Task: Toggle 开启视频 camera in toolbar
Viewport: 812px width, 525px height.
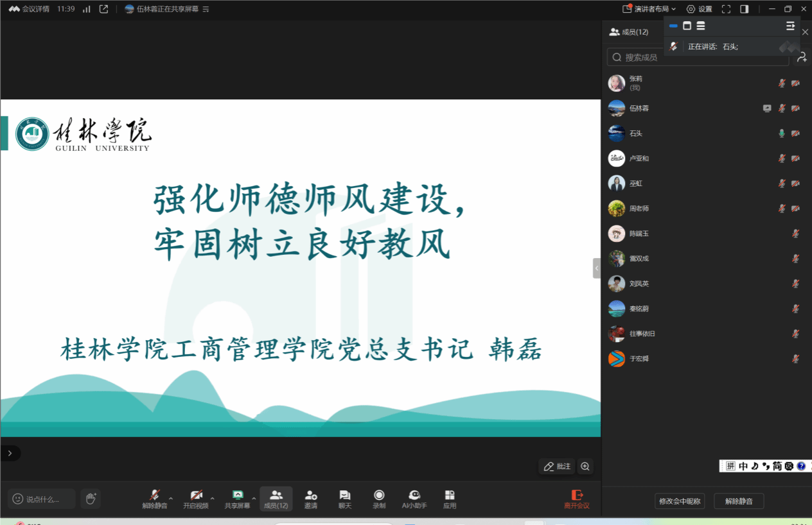Action: tap(196, 499)
